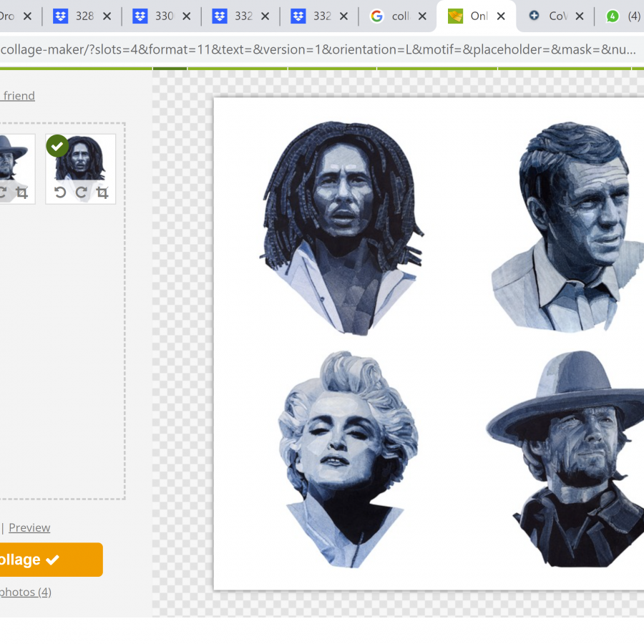The width and height of the screenshot is (644, 644).
Task: Select the 'Onl' collage maker tab
Action: pyautogui.click(x=477, y=16)
